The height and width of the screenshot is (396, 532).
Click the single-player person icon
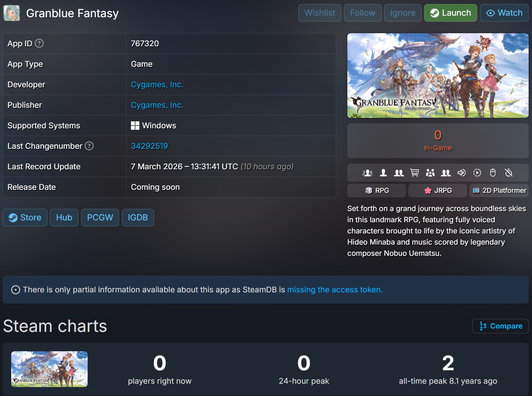383,173
